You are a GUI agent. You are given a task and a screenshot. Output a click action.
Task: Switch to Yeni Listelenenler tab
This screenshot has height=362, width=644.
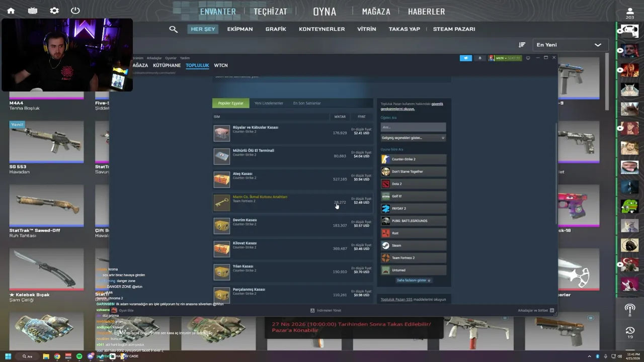tap(269, 103)
